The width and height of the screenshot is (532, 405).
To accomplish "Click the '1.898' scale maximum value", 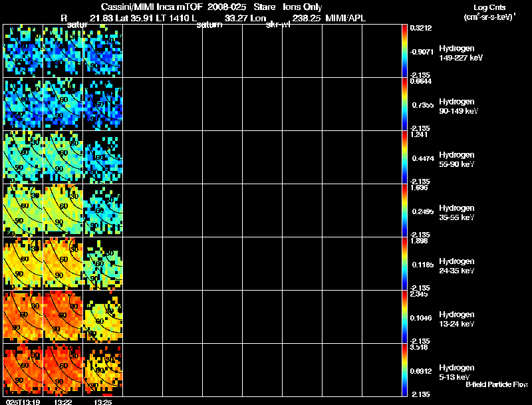I will [x=419, y=241].
